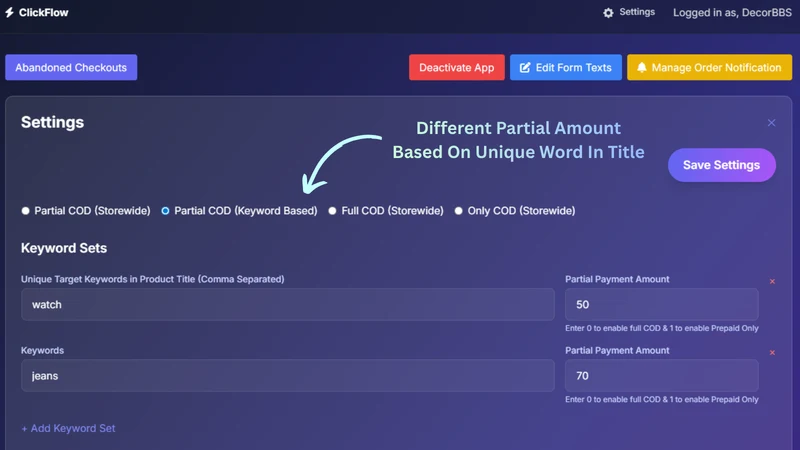Viewport: 800px width, 450px height.
Task: Click the Partial Payment Amount label above 50
Action: pyautogui.click(x=617, y=279)
